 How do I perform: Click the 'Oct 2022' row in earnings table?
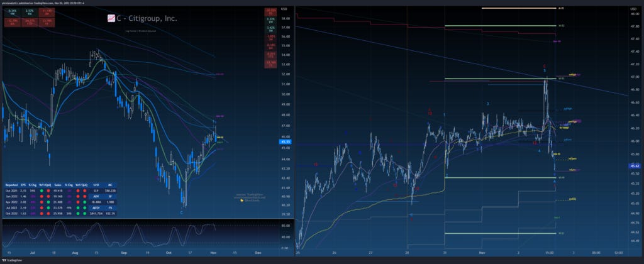60,214
